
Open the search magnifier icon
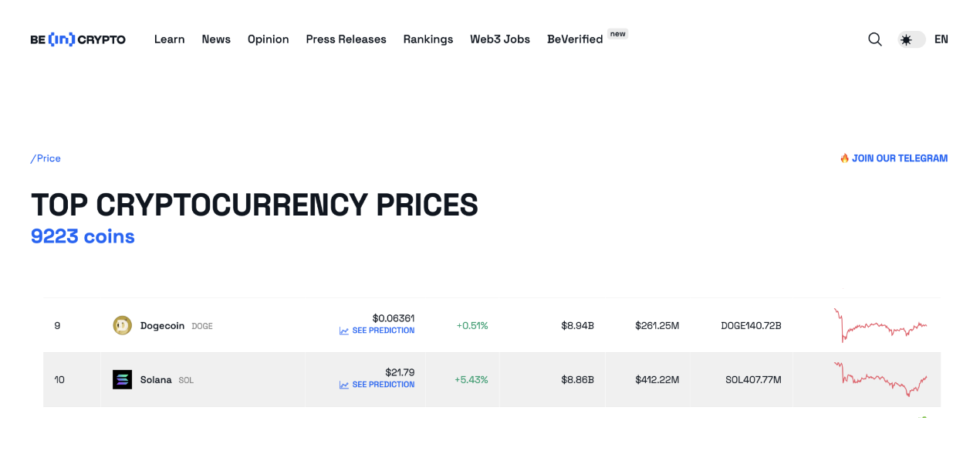[874, 39]
